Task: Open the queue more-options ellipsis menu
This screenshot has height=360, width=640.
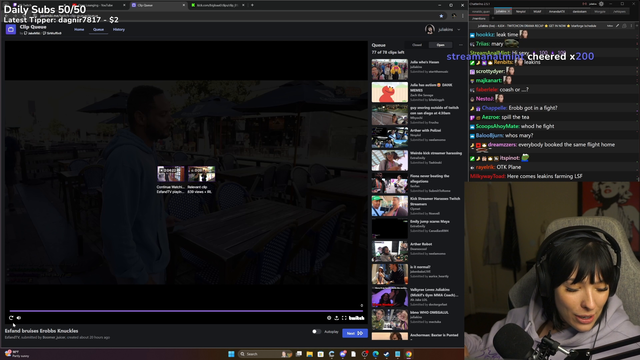Action: pos(460,45)
